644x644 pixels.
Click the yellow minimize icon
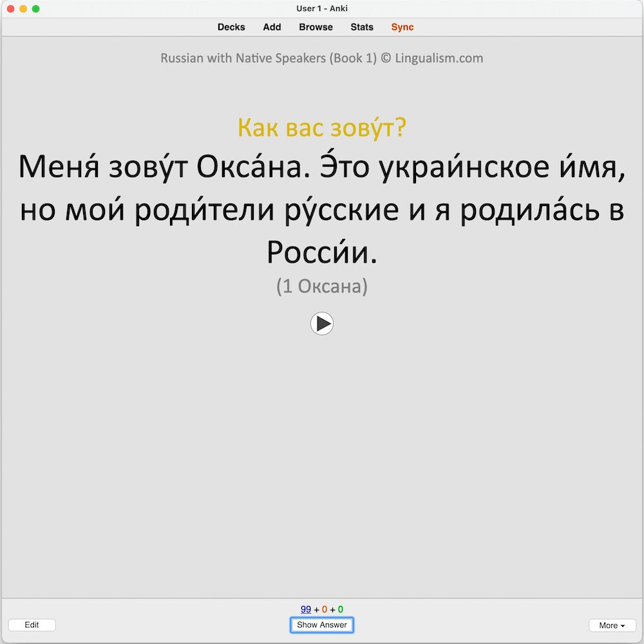point(24,8)
